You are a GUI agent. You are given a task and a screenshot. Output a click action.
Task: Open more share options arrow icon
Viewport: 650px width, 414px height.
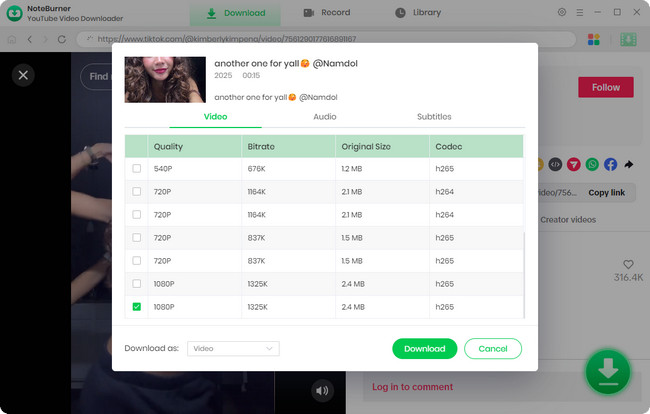pos(629,165)
